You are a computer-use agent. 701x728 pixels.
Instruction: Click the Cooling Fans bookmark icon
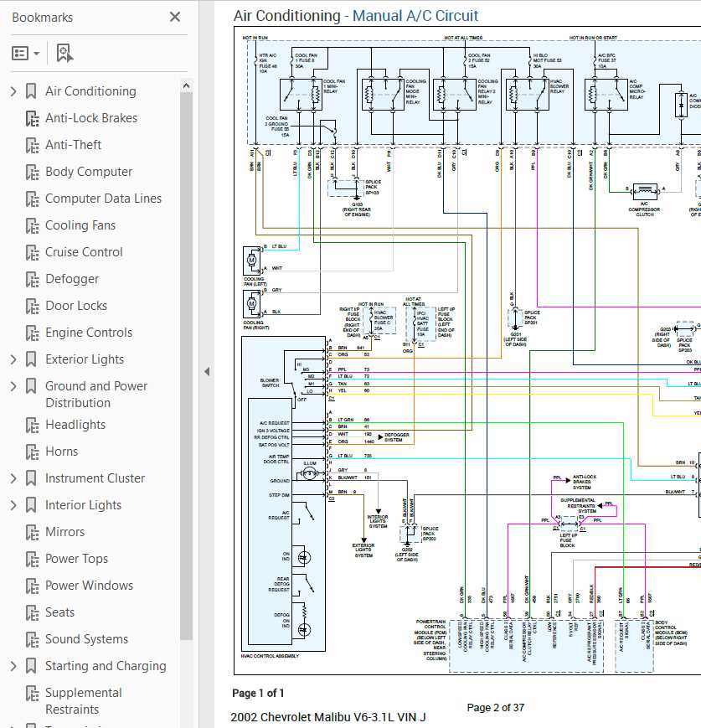pos(32,225)
